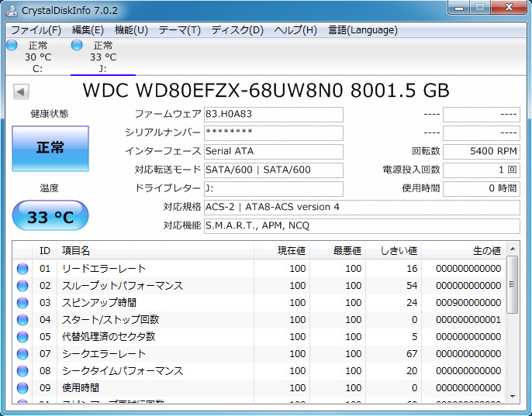Image resolution: width=532 pixels, height=416 pixels.
Task: Select the C: drive status icon
Action: pos(12,45)
